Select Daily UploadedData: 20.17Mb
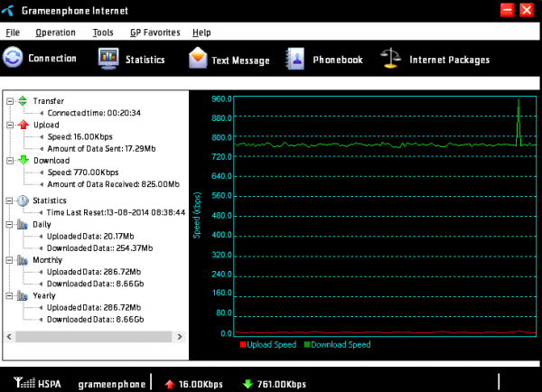542x392 pixels. [90, 237]
